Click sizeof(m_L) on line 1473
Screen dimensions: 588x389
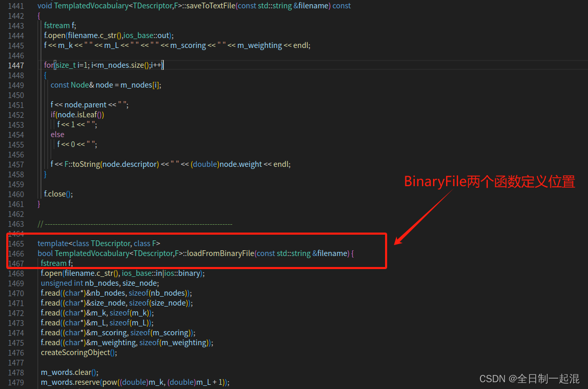(x=130, y=323)
